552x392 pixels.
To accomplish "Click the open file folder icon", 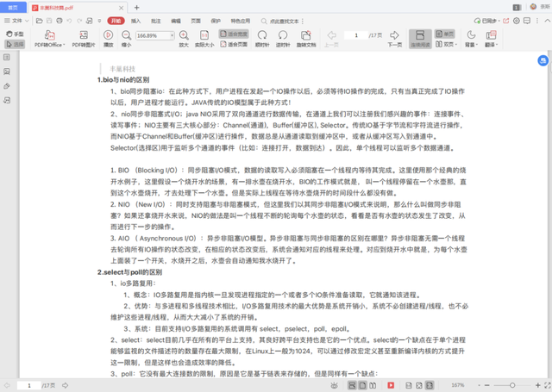I will click(x=40, y=21).
